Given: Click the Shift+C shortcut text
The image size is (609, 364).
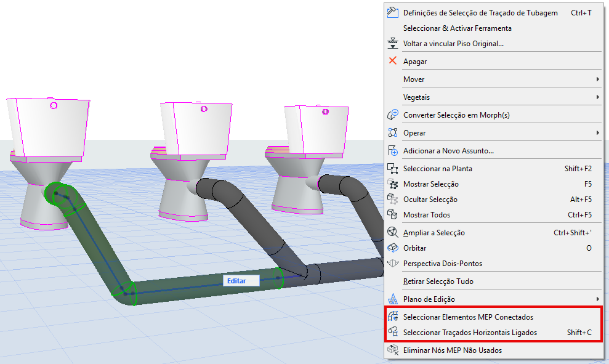Looking at the screenshot, I should (x=579, y=332).
